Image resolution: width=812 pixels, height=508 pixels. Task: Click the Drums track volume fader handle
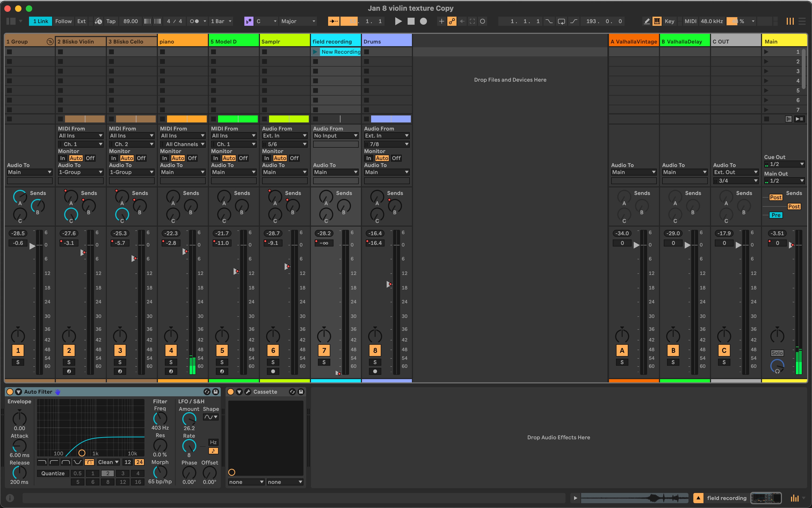tap(389, 284)
